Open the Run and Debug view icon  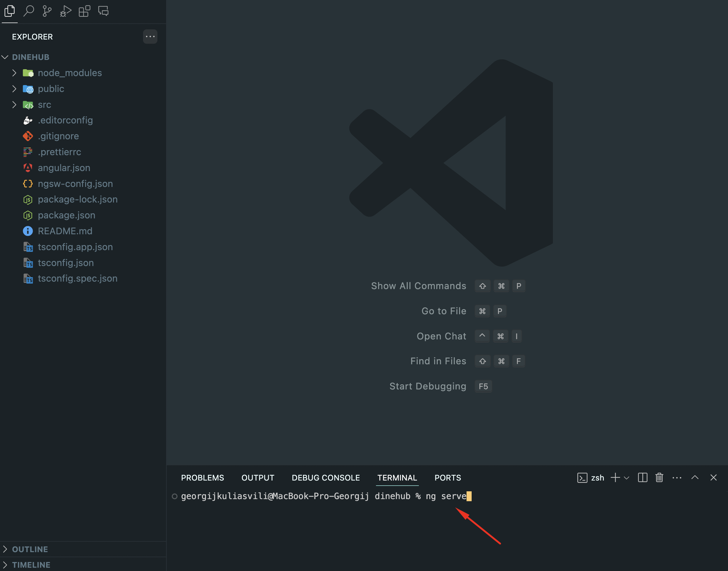66,11
